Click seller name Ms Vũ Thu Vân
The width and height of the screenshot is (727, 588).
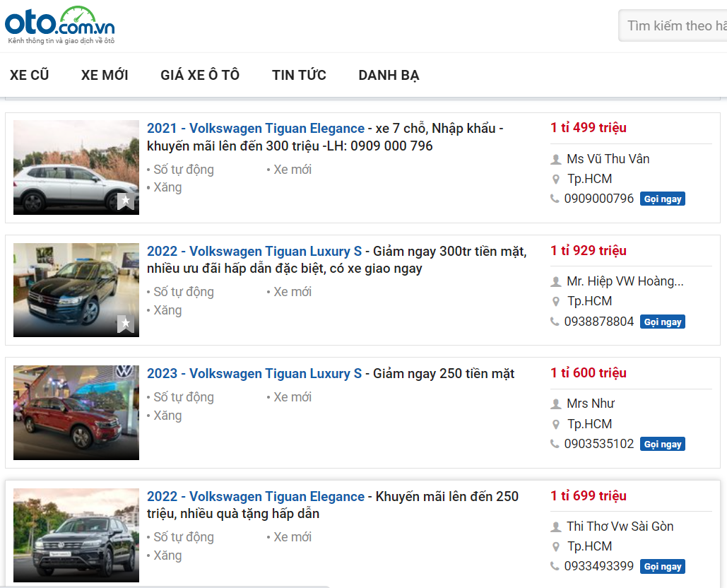pyautogui.click(x=608, y=159)
